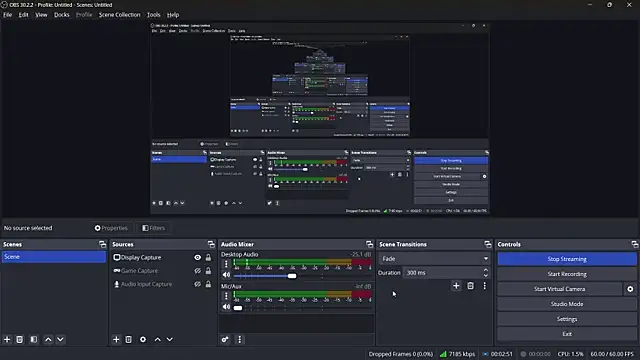The image size is (640, 360).
Task: Open the Scene Collection menu
Action: 119,15
